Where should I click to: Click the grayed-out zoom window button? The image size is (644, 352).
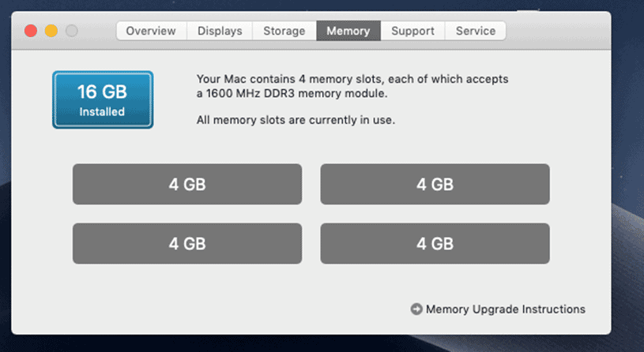click(x=72, y=31)
